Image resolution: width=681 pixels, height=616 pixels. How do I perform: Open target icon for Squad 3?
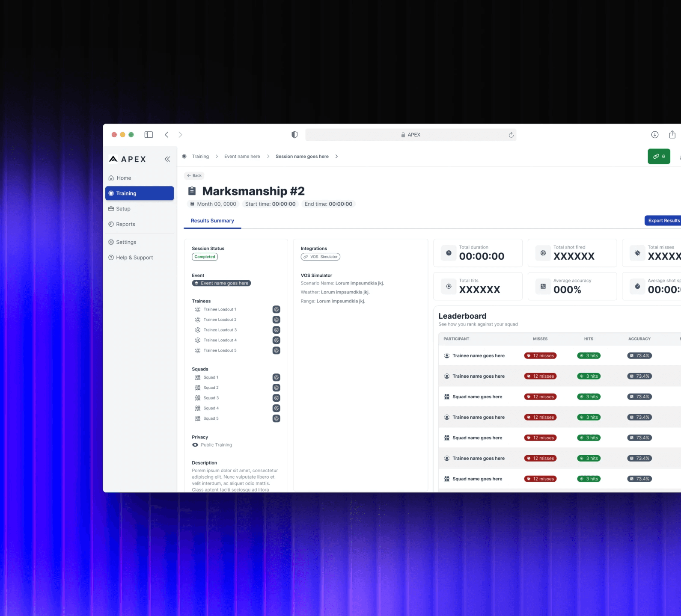pos(277,398)
